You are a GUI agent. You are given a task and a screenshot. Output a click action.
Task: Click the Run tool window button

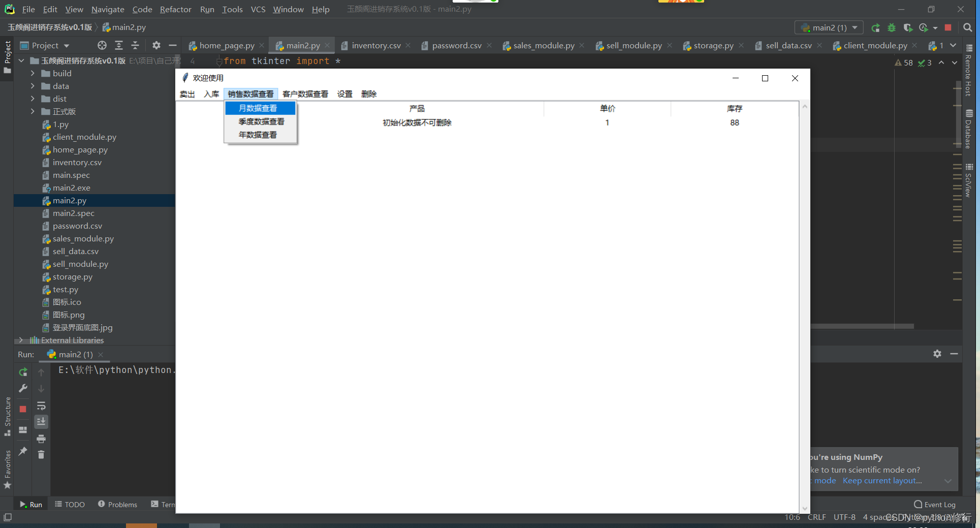pos(31,505)
